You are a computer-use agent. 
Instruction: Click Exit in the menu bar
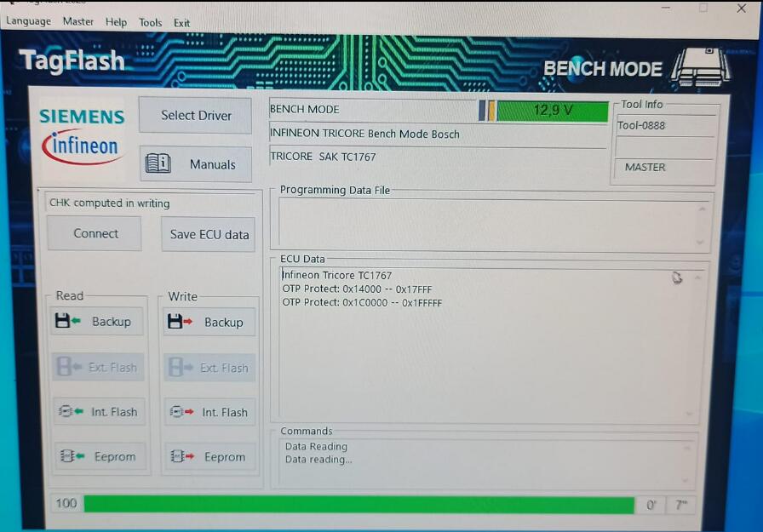181,23
